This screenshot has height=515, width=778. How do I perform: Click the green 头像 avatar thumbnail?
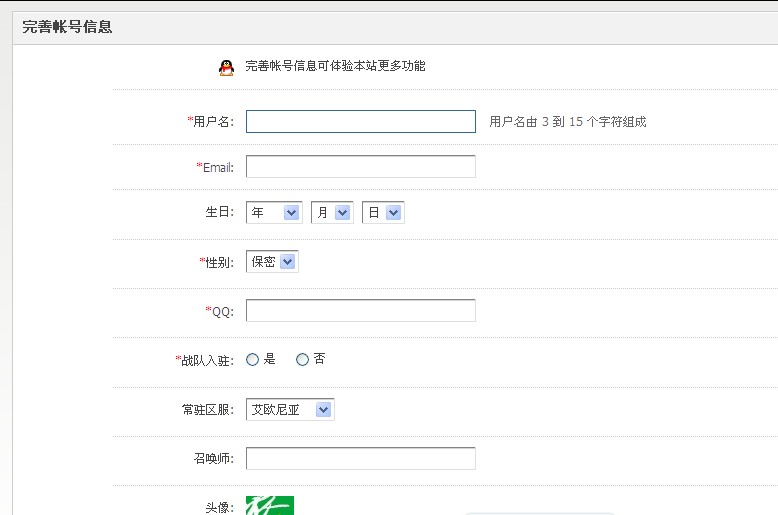[270, 506]
